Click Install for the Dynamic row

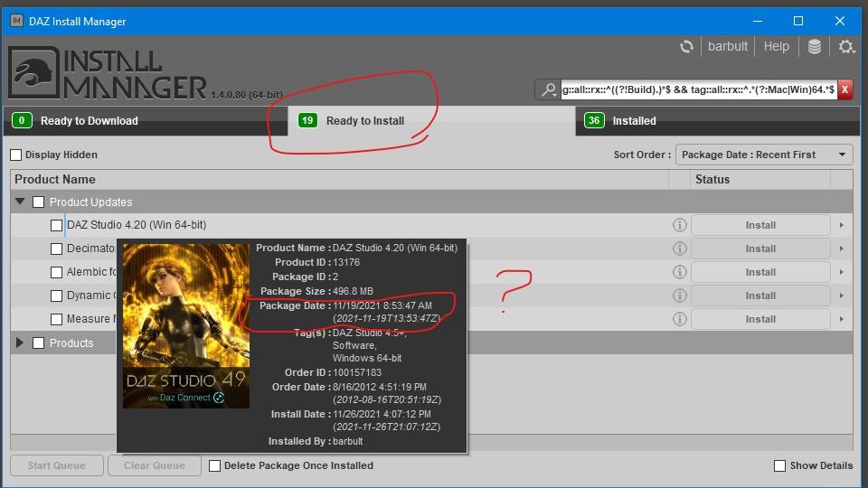click(x=760, y=296)
